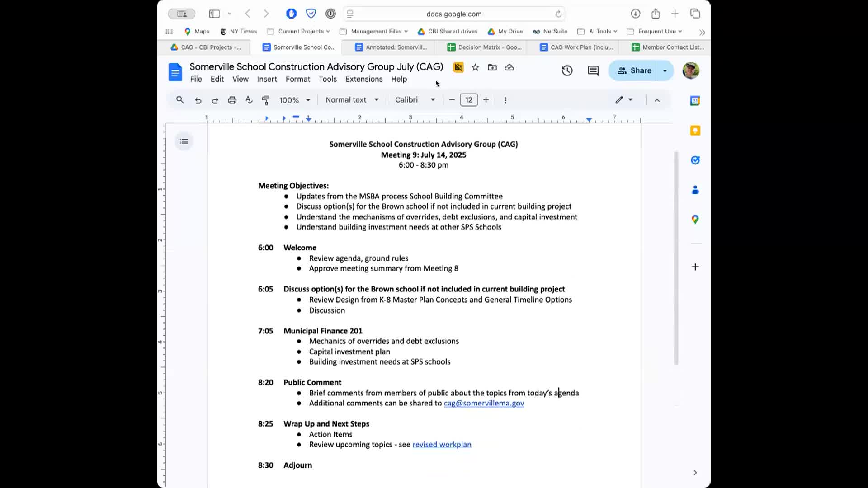868x488 pixels.
Task: Increase font size with plus button
Action: [x=486, y=100]
